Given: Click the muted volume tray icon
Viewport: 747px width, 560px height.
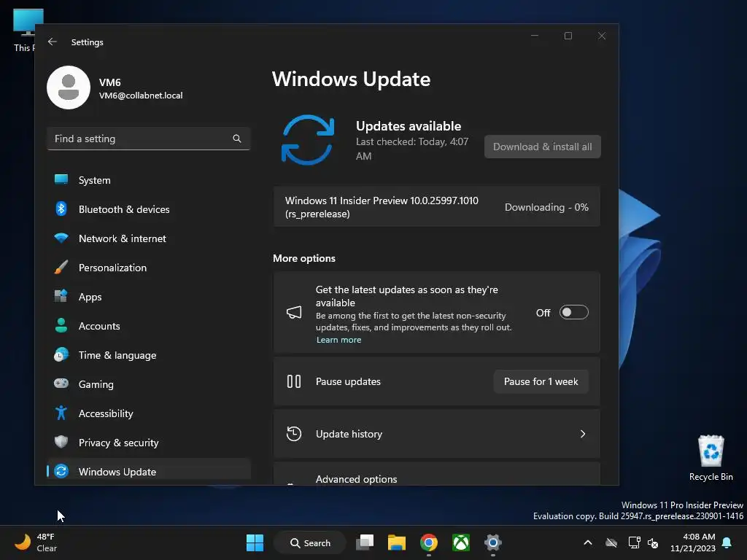Looking at the screenshot, I should [x=653, y=542].
